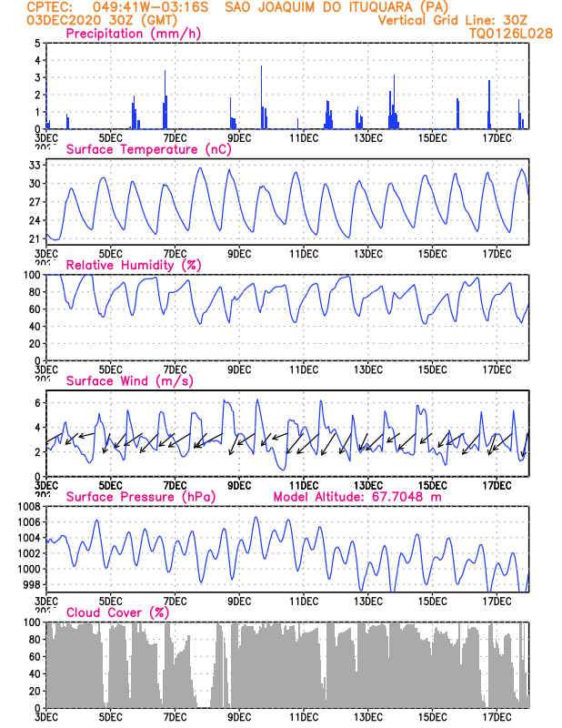Click the Precipitation (mm/h) chart title
Screen dimensions: 562x728
[133, 35]
